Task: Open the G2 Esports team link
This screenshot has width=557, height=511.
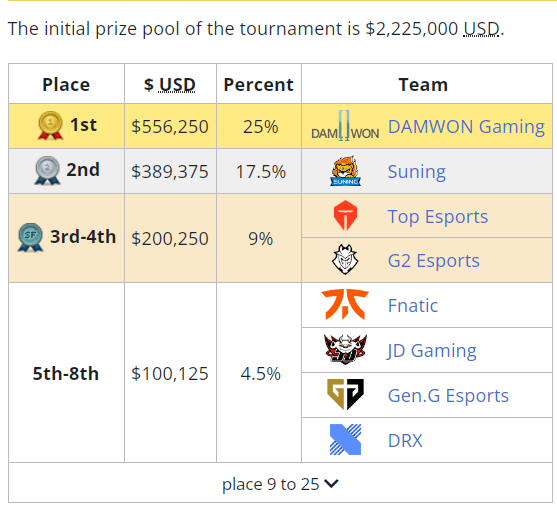Action: pyautogui.click(x=433, y=261)
